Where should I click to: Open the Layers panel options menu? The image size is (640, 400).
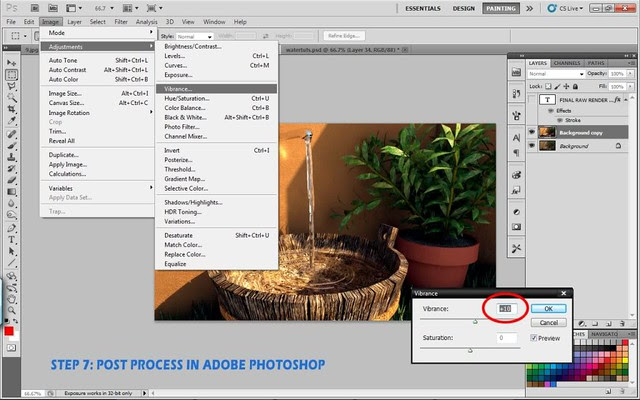tap(631, 63)
